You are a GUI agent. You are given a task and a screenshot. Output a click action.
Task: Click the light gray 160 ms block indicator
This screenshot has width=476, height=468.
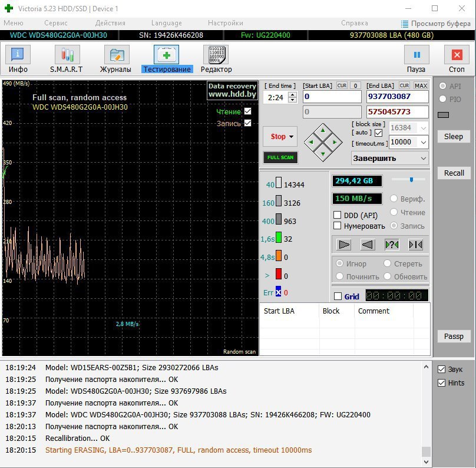click(x=279, y=201)
